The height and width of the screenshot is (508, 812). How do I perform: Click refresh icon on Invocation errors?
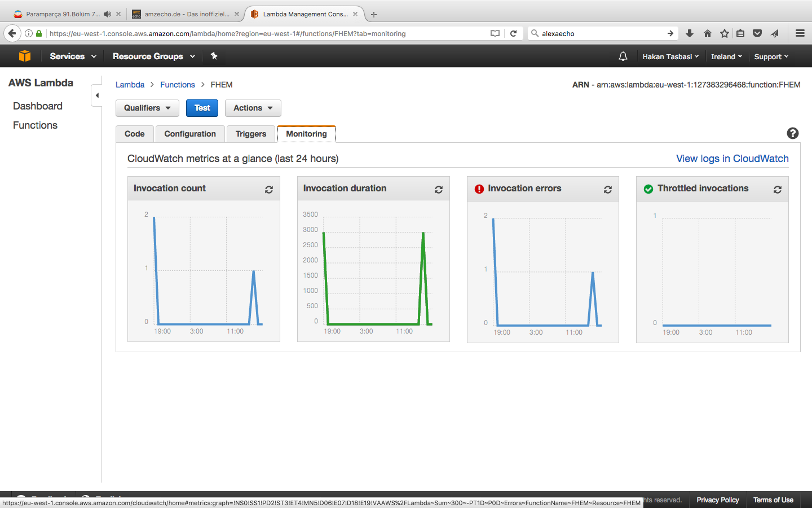[607, 190]
